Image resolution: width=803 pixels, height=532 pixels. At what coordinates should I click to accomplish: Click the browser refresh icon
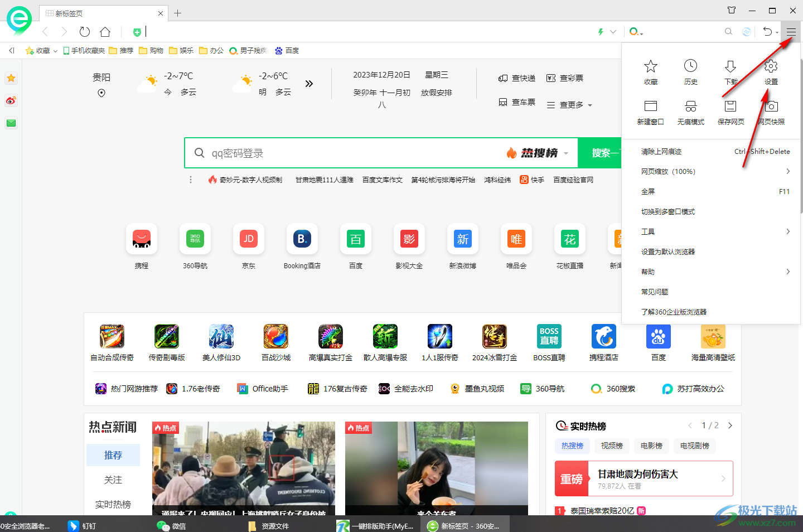coord(85,32)
